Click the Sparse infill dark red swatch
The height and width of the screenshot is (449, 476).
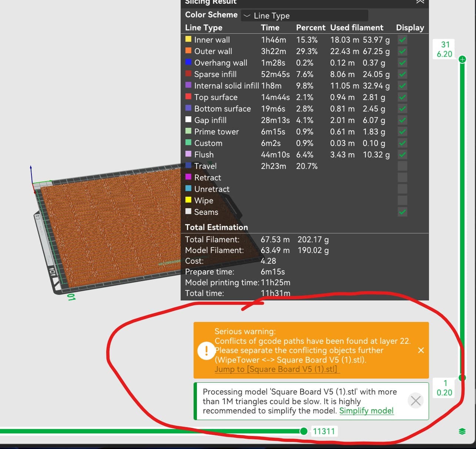(x=188, y=73)
